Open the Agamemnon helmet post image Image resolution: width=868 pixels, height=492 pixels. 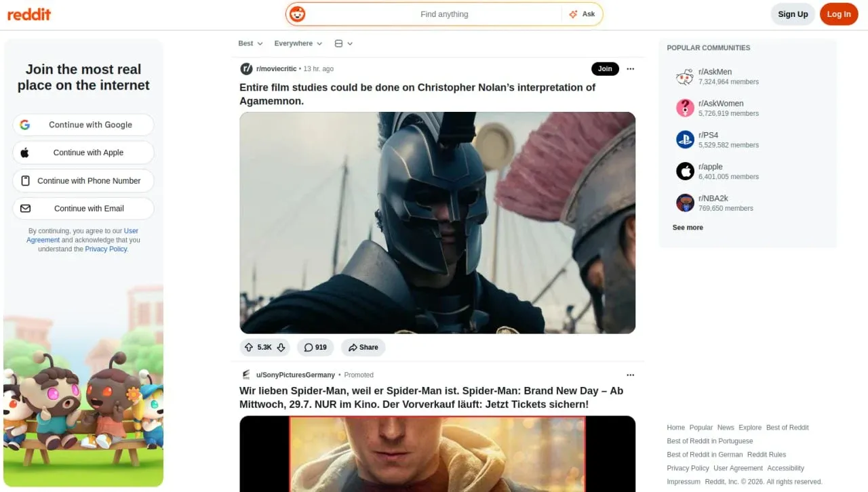437,223
